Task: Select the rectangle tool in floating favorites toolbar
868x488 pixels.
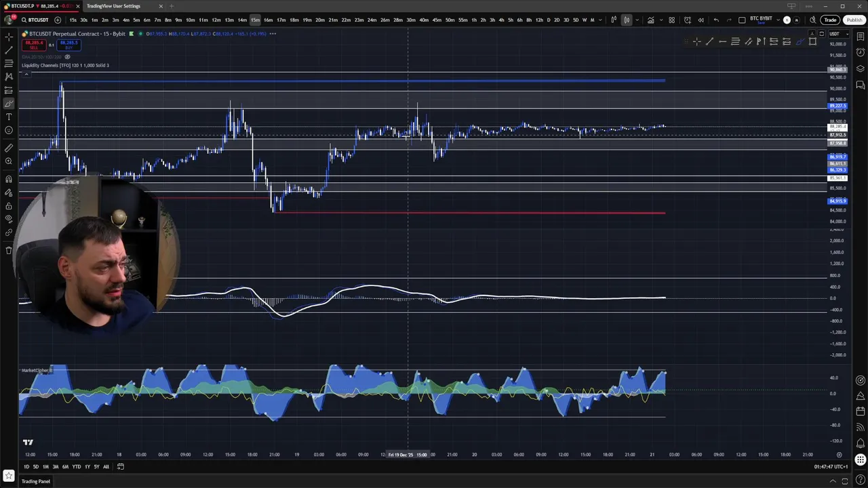Action: coord(812,41)
